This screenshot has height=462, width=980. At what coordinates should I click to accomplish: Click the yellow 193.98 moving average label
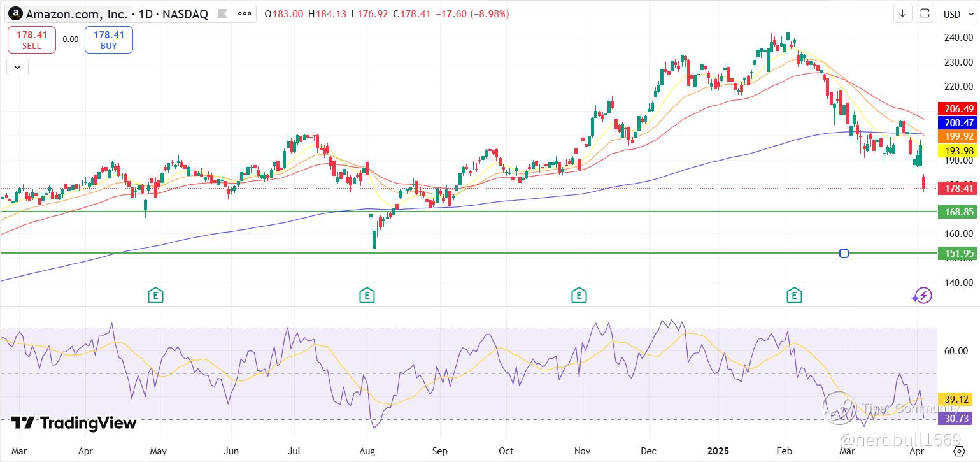coord(957,150)
